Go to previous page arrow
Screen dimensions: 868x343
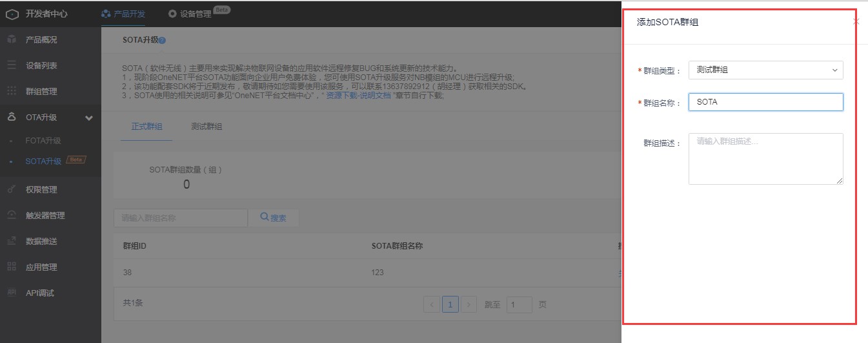(x=432, y=304)
